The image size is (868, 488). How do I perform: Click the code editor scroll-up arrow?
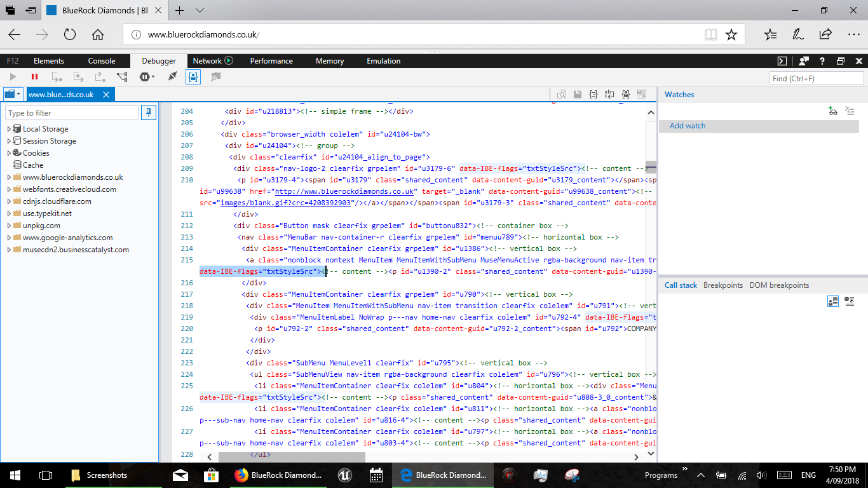pyautogui.click(x=651, y=112)
